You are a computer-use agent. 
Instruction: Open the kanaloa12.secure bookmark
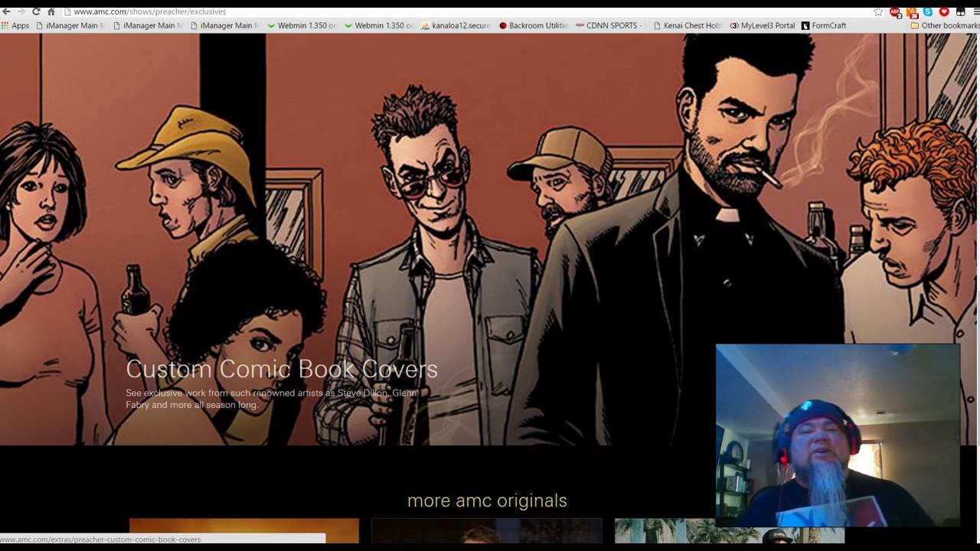pos(456,25)
